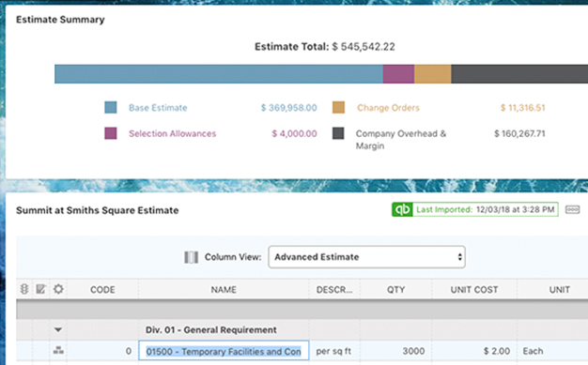Click the blue Base Estimate color swatch
Viewport: 588px width, 365px height.
[x=111, y=108]
